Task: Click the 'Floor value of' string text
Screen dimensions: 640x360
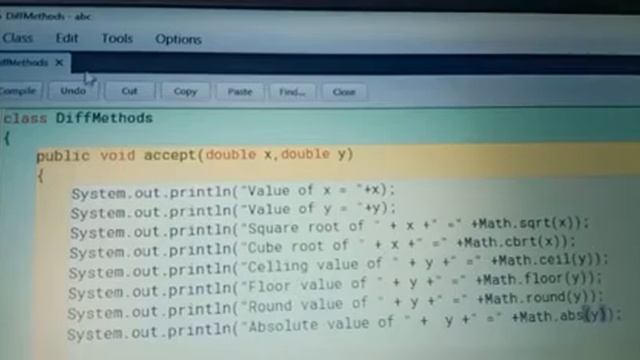Action: (307, 285)
